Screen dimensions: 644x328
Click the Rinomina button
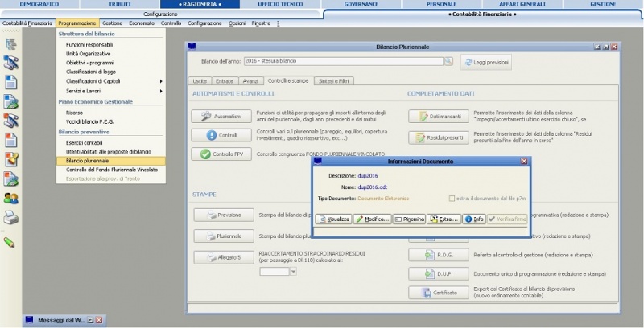[x=409, y=219]
